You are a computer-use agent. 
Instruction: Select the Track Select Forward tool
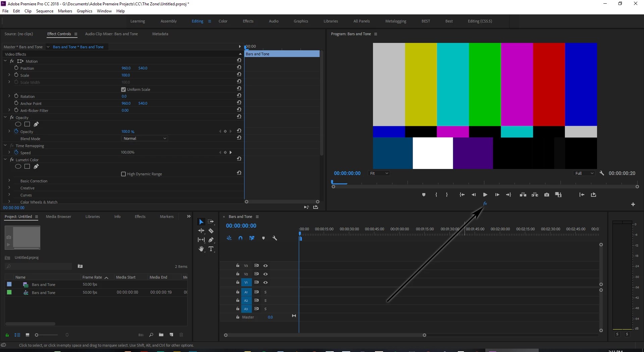[211, 222]
